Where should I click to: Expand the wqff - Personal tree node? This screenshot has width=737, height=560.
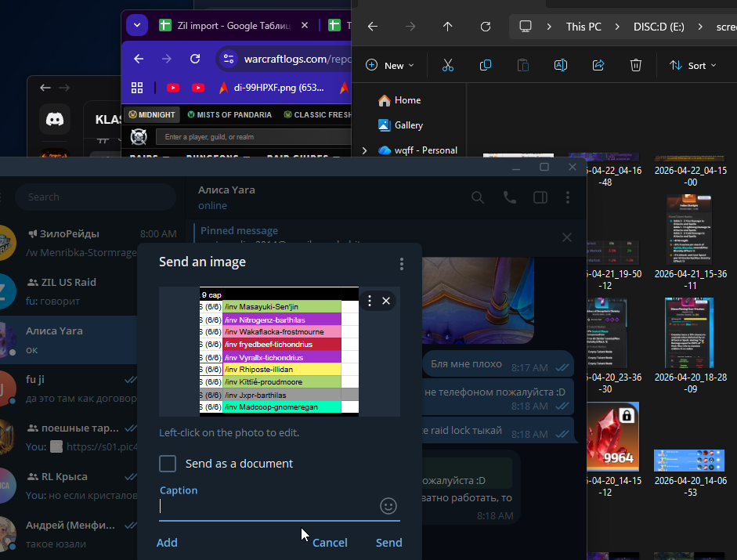click(364, 150)
